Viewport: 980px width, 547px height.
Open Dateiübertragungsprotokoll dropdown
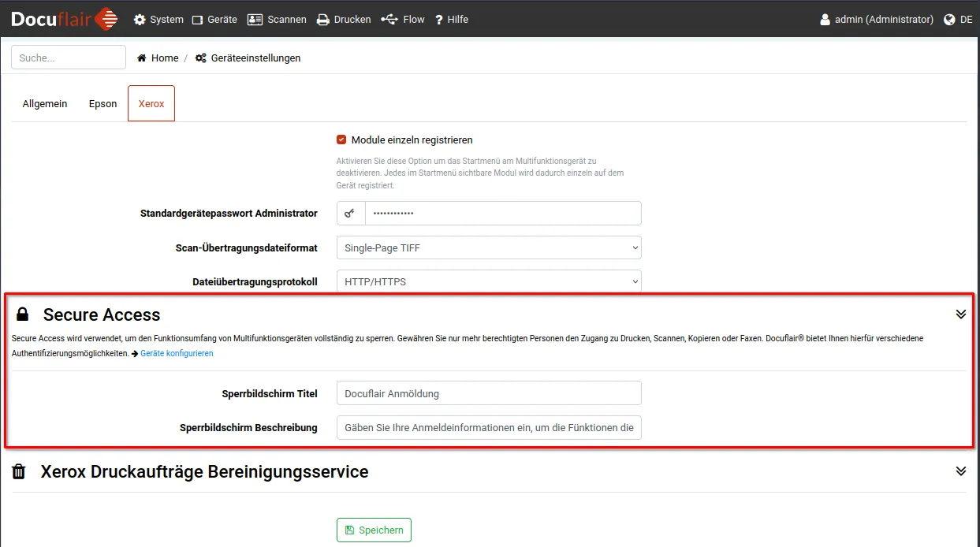click(x=488, y=281)
